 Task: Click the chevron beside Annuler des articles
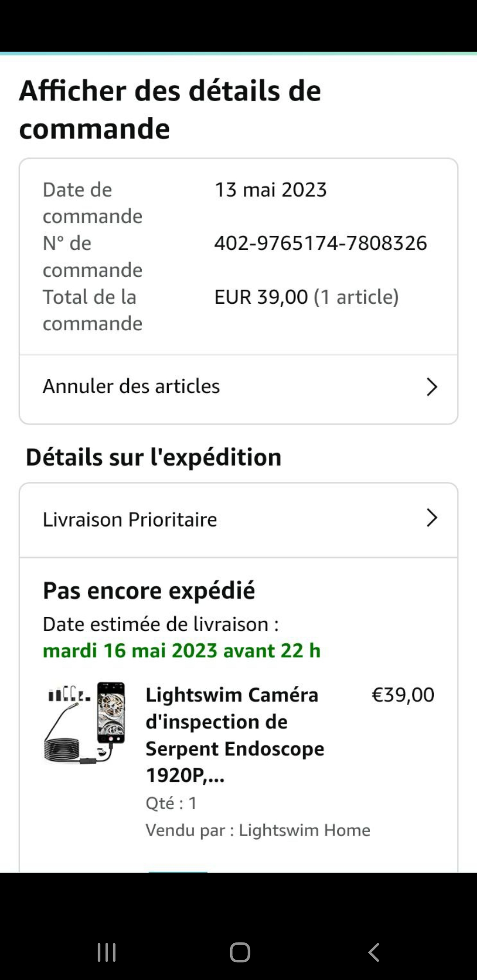click(432, 387)
